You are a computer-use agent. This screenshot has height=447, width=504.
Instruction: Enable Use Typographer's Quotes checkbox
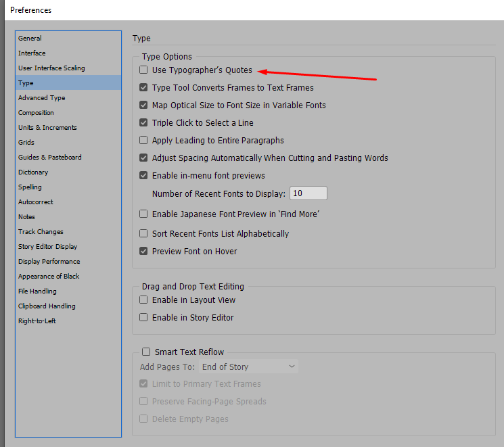point(143,70)
